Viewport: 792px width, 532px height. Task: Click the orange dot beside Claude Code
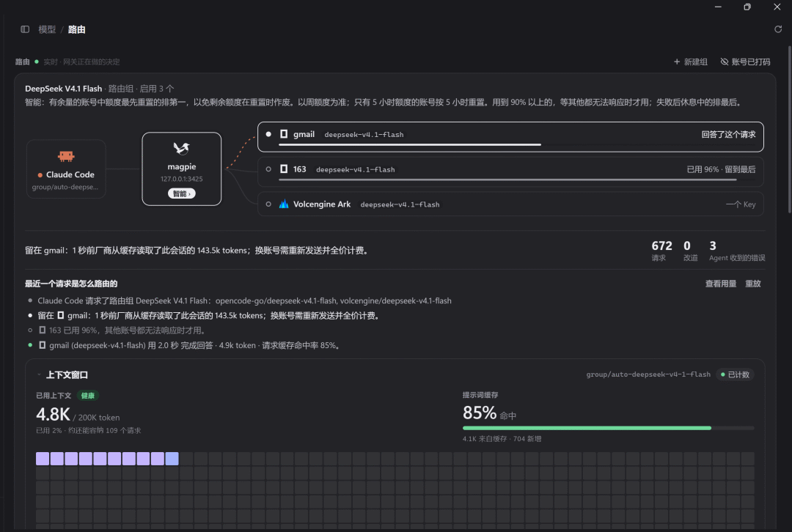(x=40, y=175)
